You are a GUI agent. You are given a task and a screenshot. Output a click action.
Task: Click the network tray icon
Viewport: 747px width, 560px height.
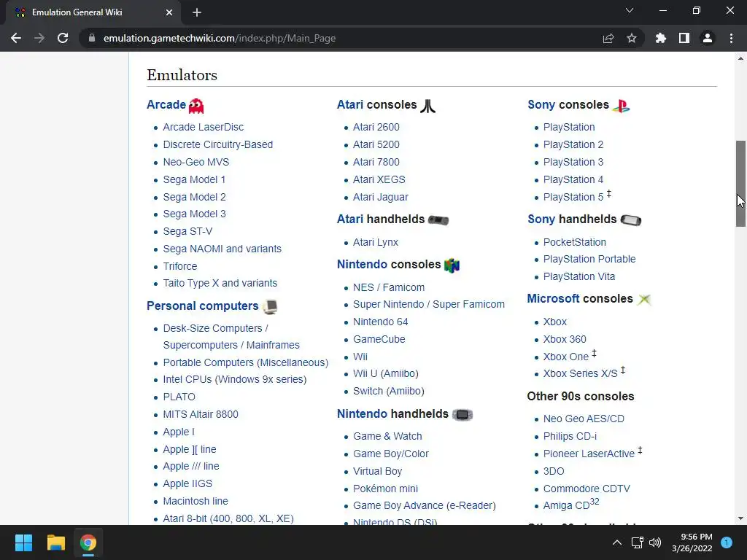[x=637, y=542]
